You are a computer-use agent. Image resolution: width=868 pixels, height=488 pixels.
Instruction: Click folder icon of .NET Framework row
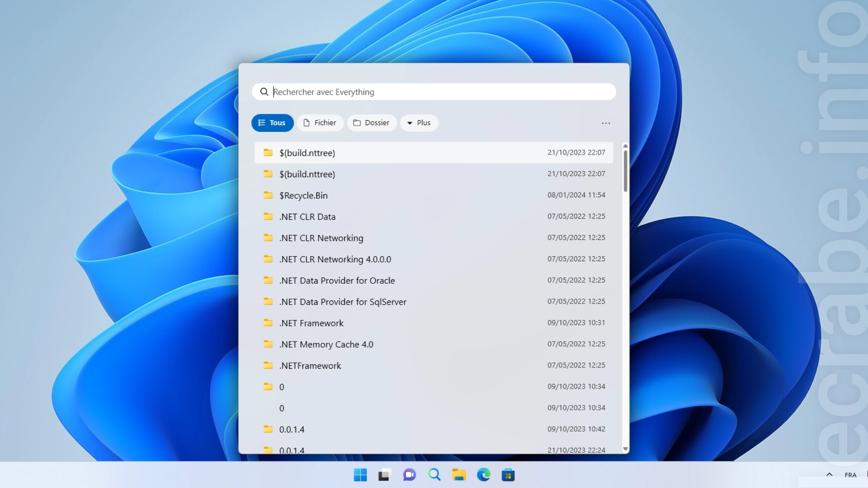[268, 323]
